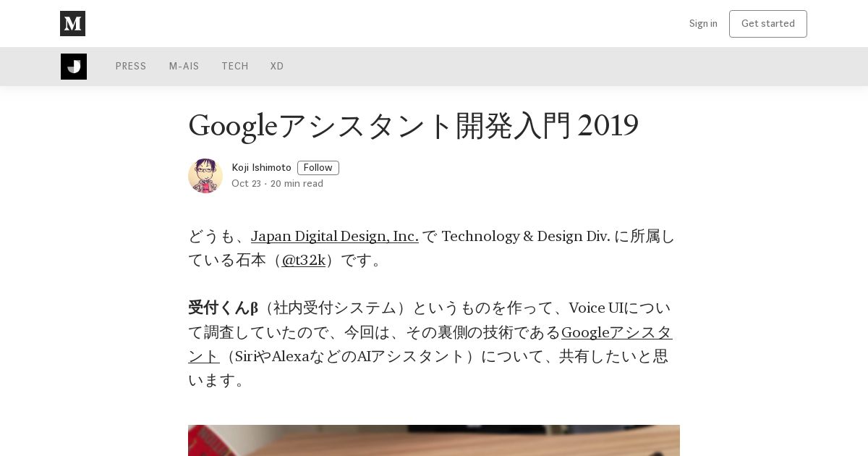View Koji Ishimoto's avatar profile picture

pyautogui.click(x=205, y=176)
